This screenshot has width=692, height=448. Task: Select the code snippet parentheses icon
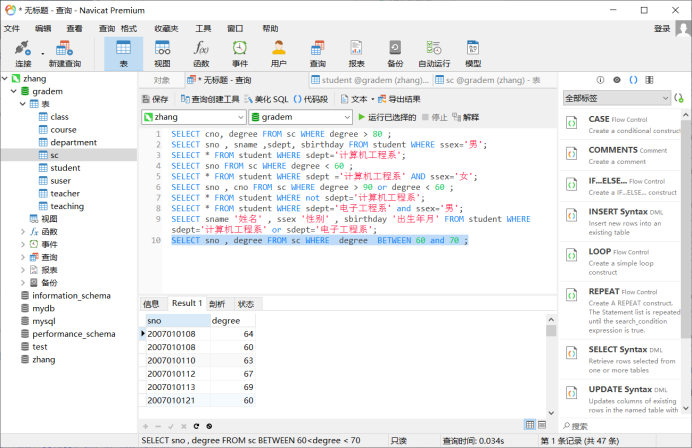coord(633,80)
